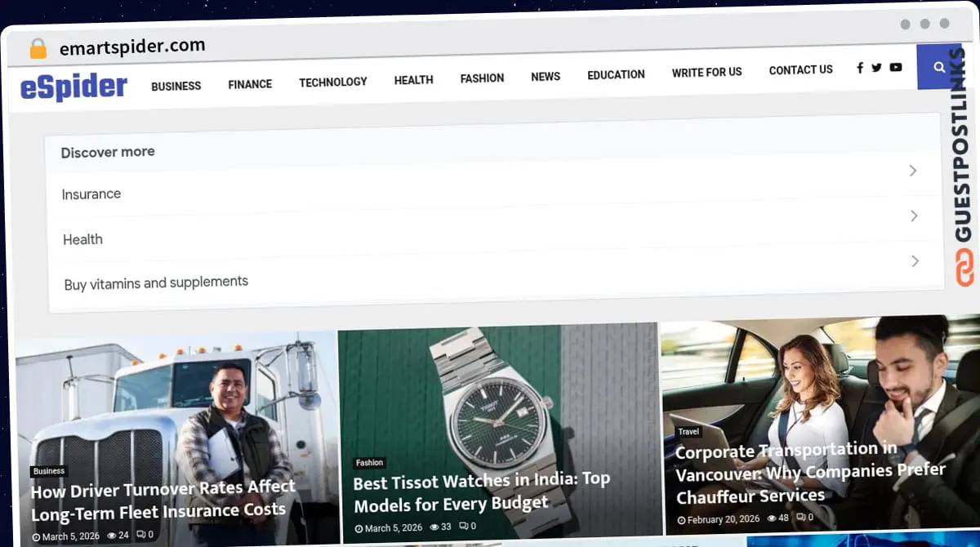
Task: Expand the Health row chevron
Action: [x=914, y=216]
